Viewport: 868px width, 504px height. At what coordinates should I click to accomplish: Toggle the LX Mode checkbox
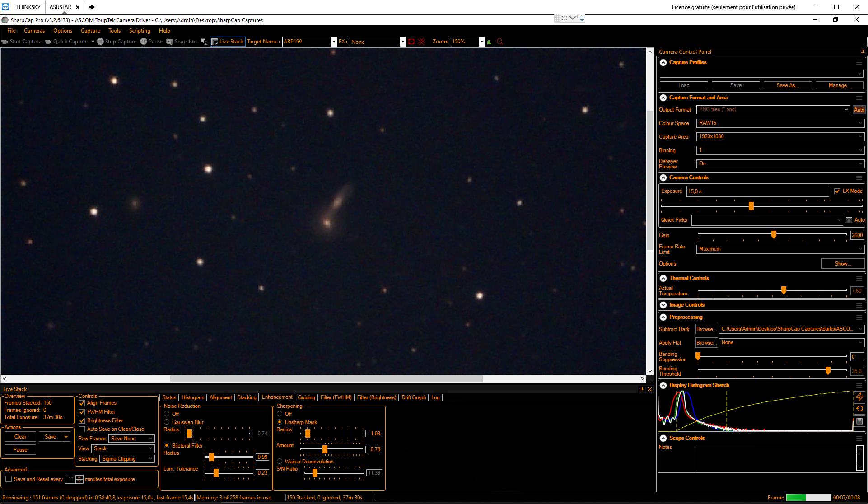tap(837, 191)
